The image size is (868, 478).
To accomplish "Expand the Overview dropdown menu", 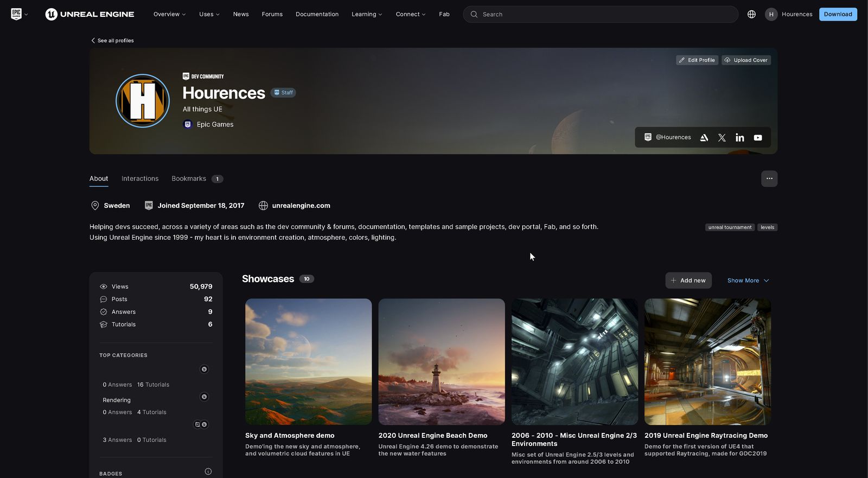I will [169, 15].
